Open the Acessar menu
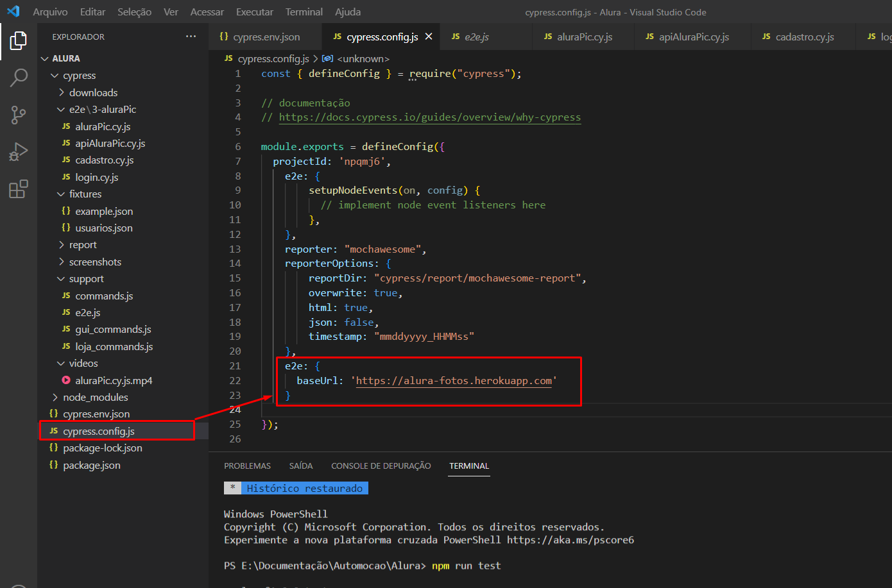 click(207, 12)
